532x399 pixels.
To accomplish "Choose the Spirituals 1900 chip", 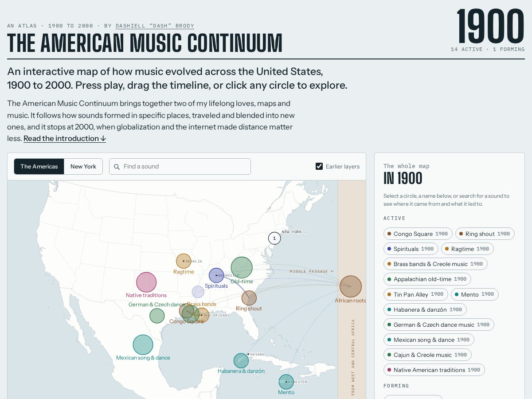I will tap(411, 249).
